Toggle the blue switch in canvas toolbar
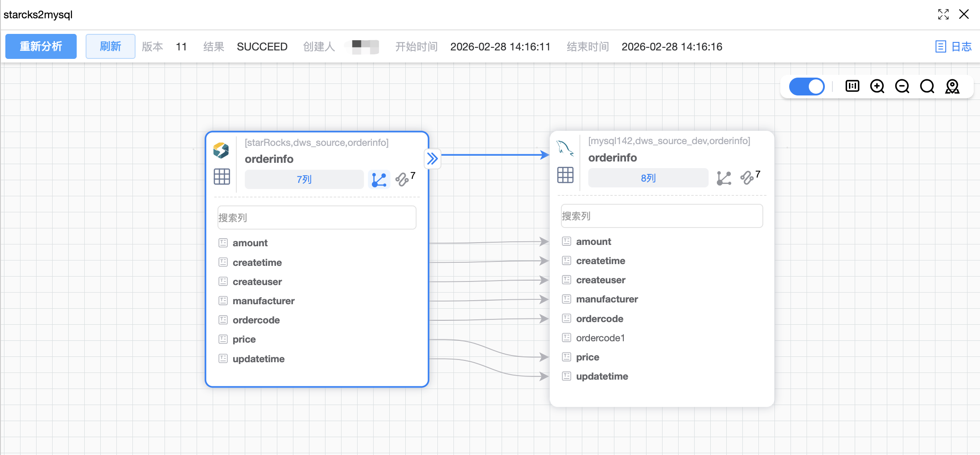This screenshot has height=455, width=980. (x=807, y=86)
